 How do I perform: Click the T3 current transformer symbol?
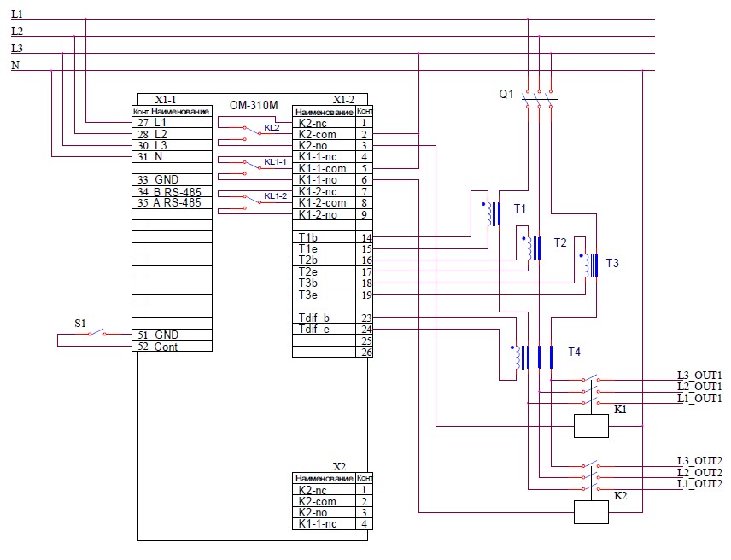[x=588, y=265]
